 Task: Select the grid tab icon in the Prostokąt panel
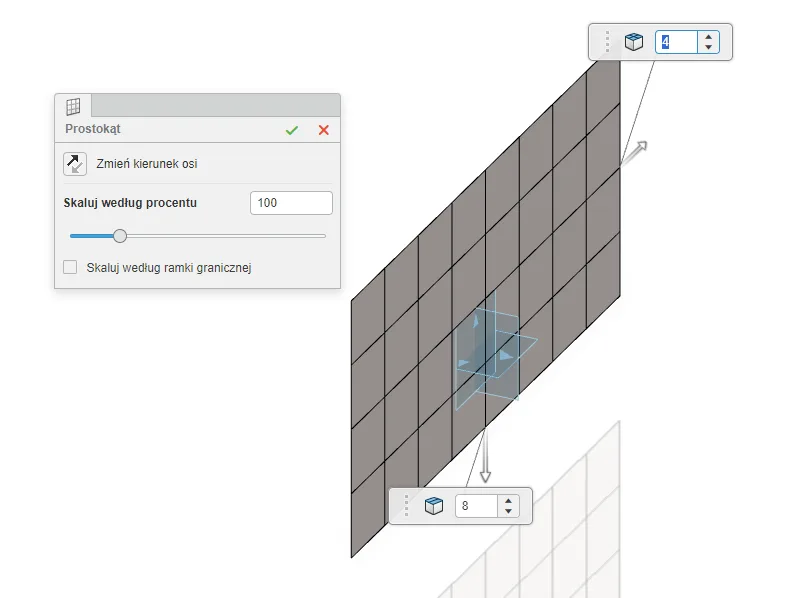click(73, 106)
